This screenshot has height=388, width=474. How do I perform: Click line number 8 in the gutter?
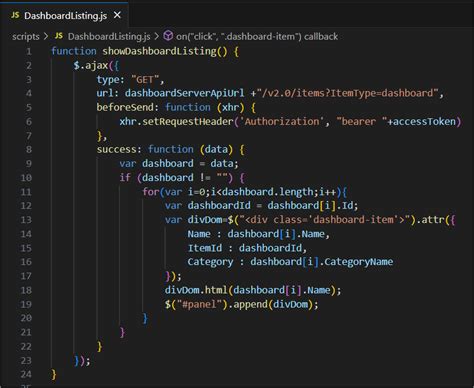pyautogui.click(x=29, y=149)
